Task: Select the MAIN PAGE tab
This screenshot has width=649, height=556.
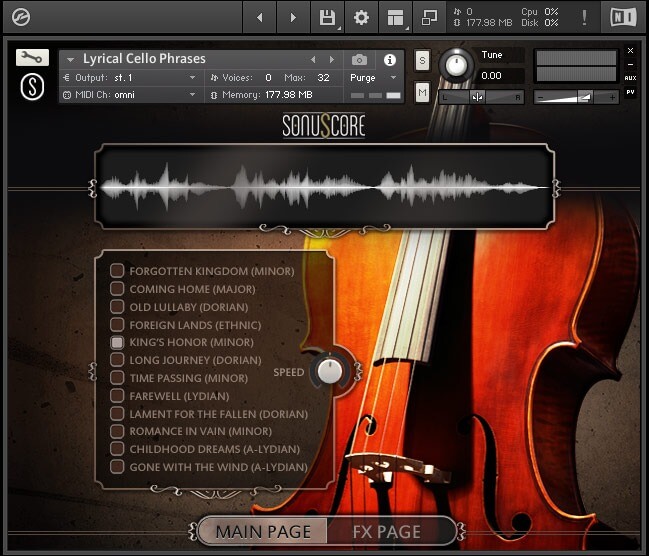Action: click(x=263, y=531)
